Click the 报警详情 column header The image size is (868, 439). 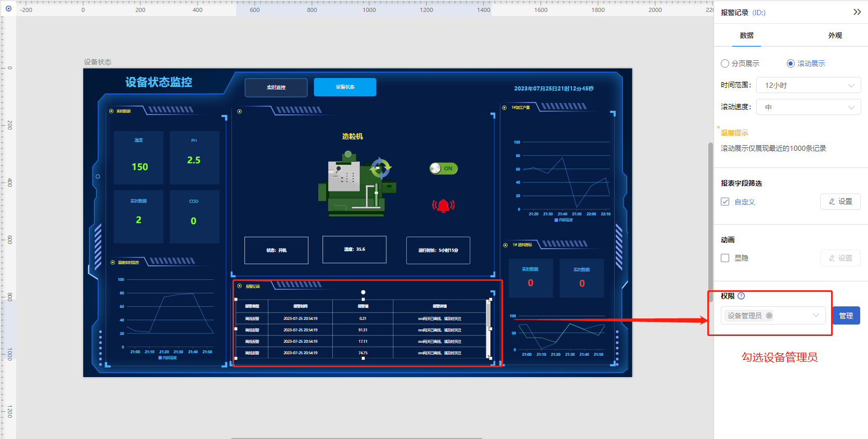439,306
